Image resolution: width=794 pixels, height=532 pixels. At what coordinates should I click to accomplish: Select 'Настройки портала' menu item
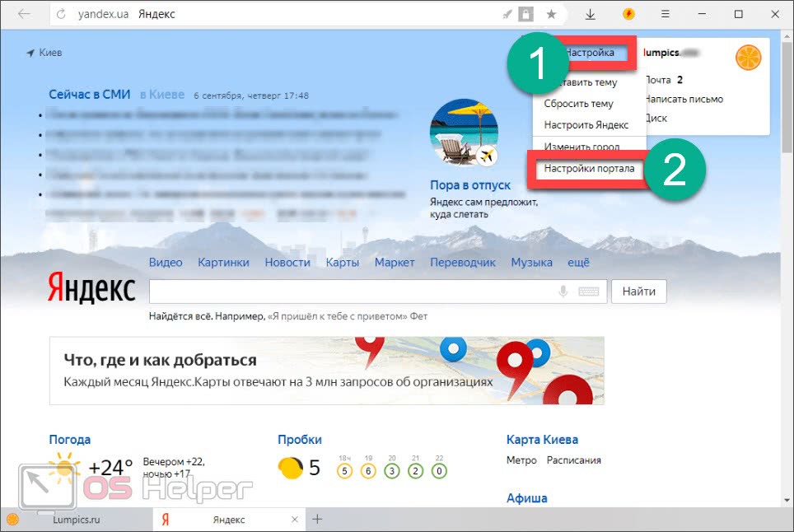click(x=589, y=169)
